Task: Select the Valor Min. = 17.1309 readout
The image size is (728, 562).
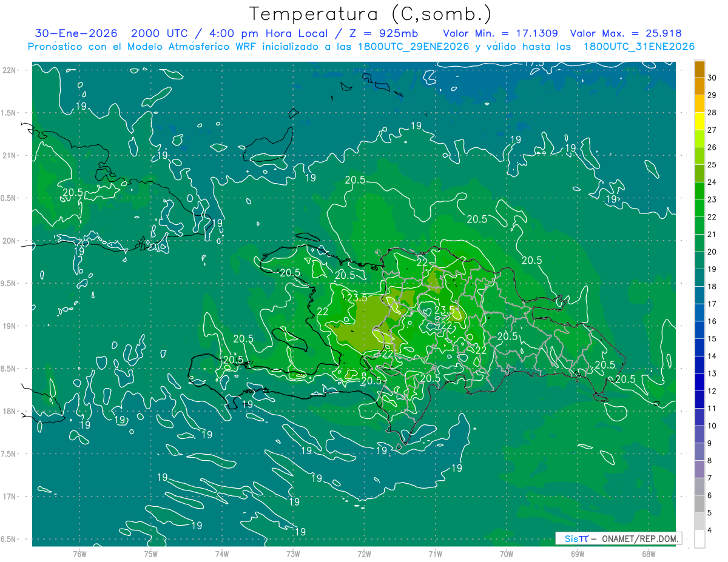Action: point(500,34)
